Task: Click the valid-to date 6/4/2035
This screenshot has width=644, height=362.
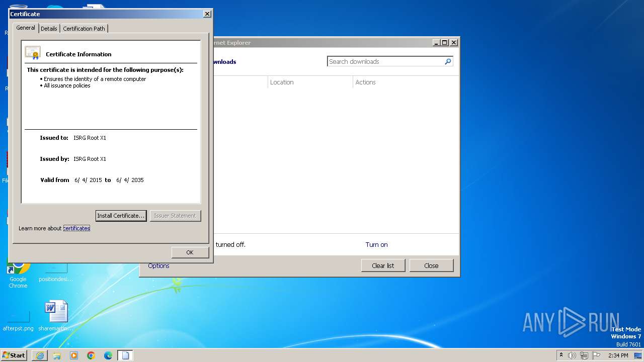Action: (x=130, y=180)
